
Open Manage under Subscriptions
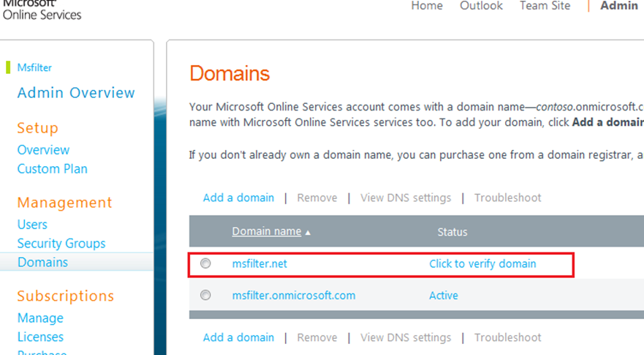[x=40, y=318]
